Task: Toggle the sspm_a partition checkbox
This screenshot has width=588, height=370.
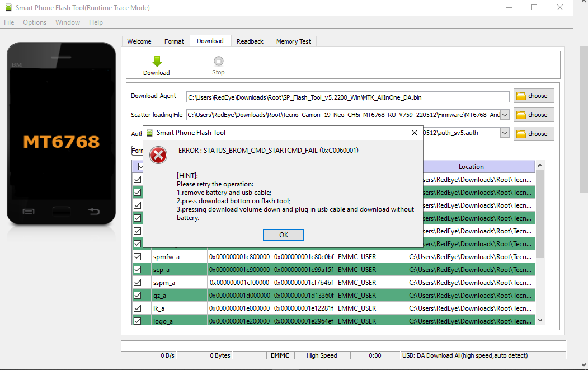Action: 138,282
